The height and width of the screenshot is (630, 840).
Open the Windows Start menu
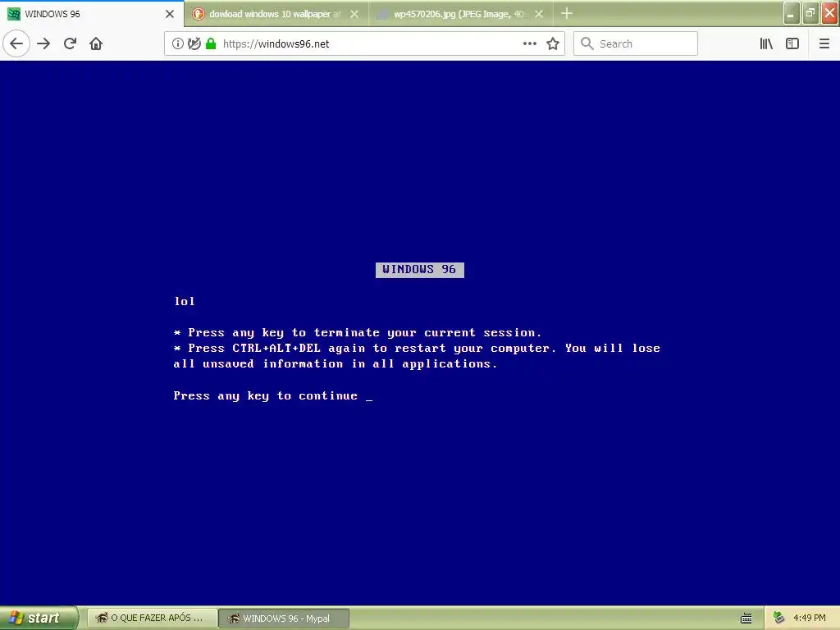coord(39,618)
